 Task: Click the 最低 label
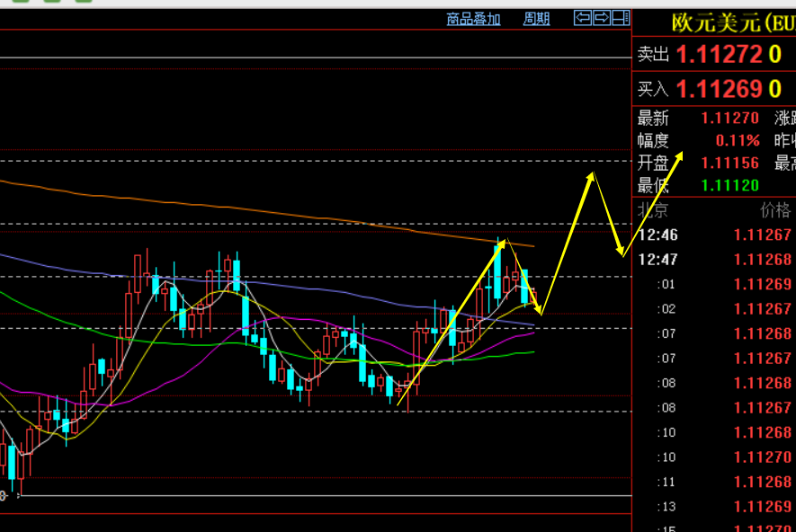point(653,186)
